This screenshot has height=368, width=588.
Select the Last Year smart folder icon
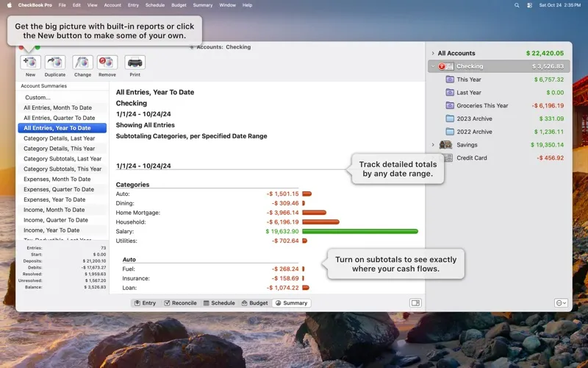[450, 93]
